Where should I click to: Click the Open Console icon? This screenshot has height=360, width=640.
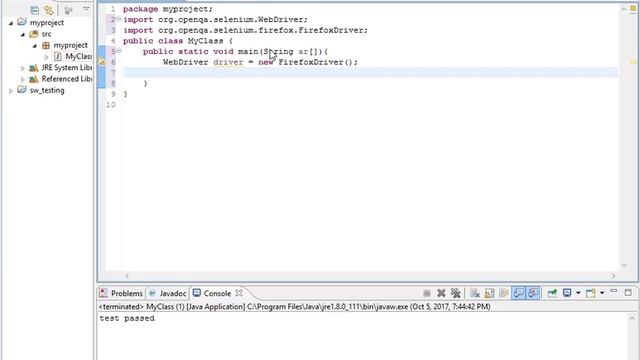(591, 293)
